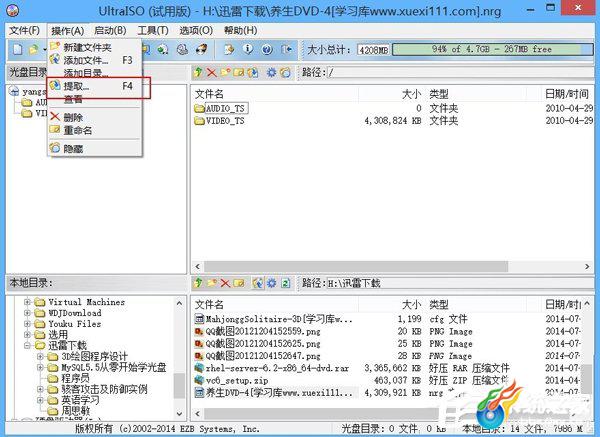Choose 删除 menu entry
Viewport: 600px width, 437px height.
coord(95,117)
